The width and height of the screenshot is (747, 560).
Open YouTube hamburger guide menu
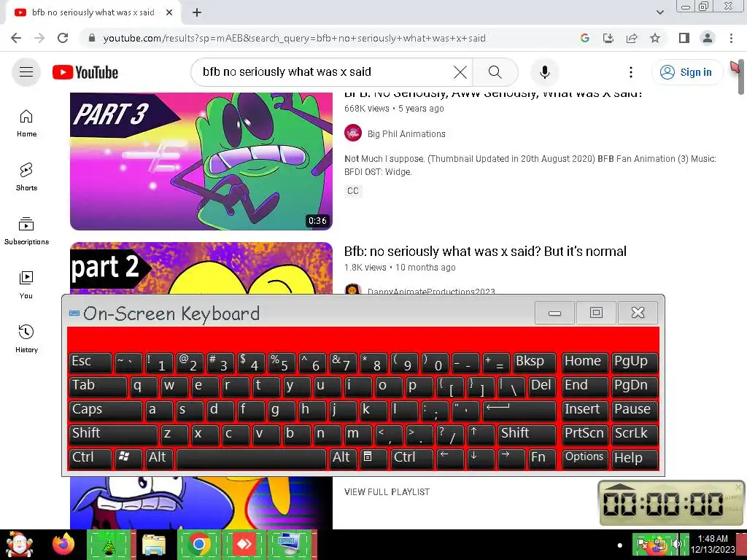click(26, 72)
